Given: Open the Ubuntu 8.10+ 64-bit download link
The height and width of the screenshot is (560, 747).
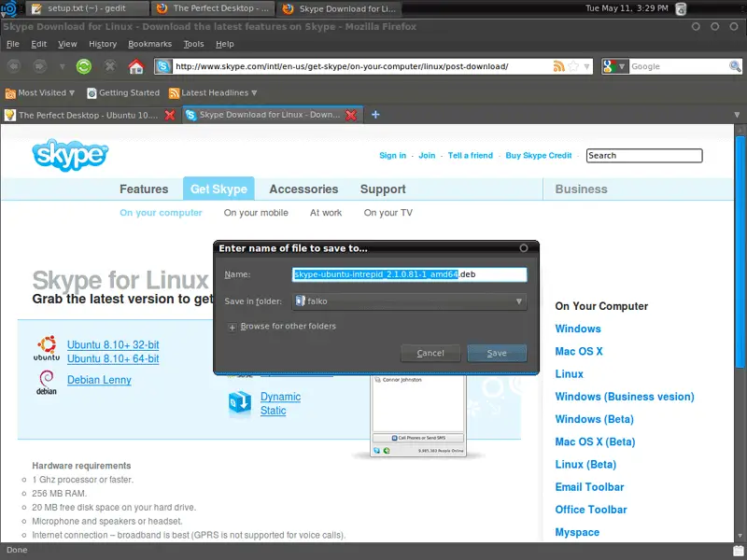Looking at the screenshot, I should point(113,358).
